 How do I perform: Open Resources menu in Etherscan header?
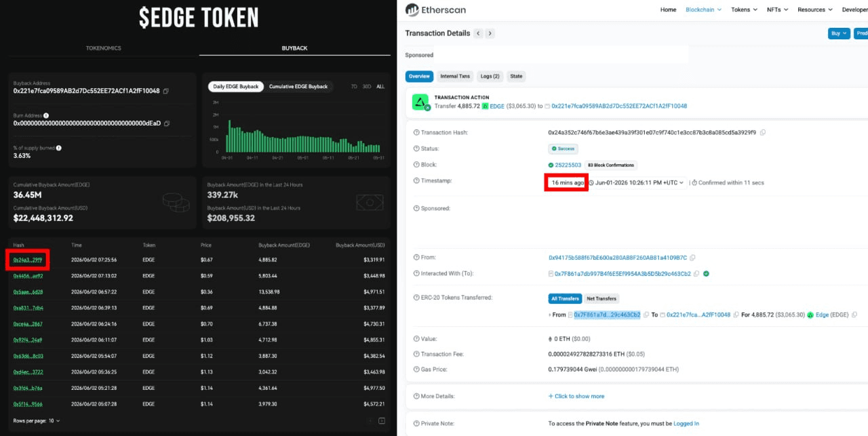815,10
